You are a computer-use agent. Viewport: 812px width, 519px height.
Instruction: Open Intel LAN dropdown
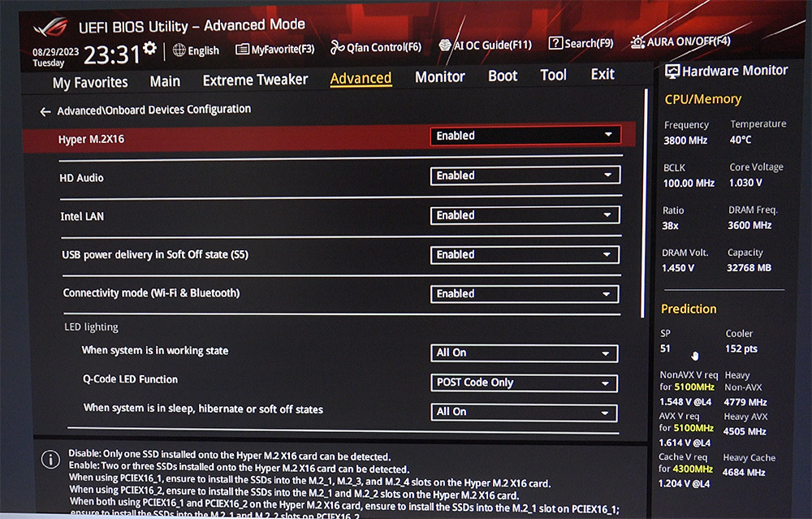pos(525,215)
